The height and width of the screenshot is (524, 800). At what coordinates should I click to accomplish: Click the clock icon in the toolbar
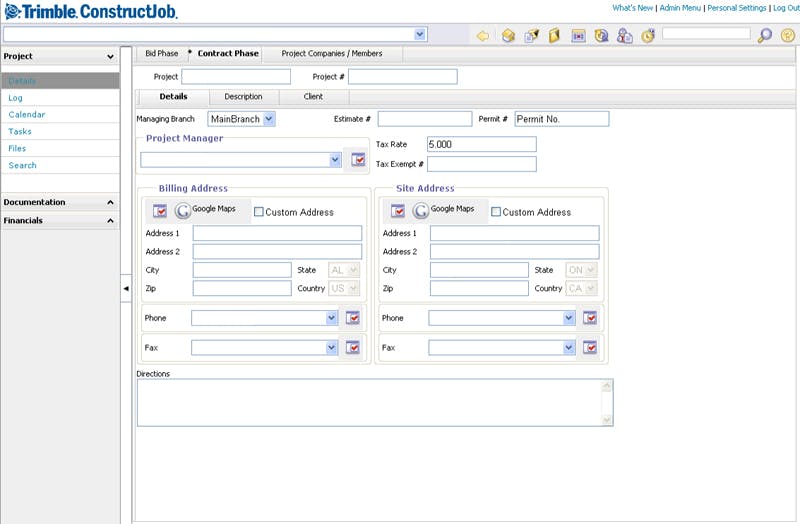(x=648, y=35)
